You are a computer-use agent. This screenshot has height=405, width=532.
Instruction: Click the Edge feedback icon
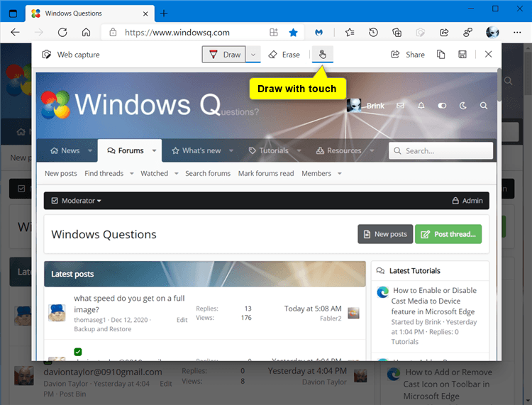click(468, 33)
